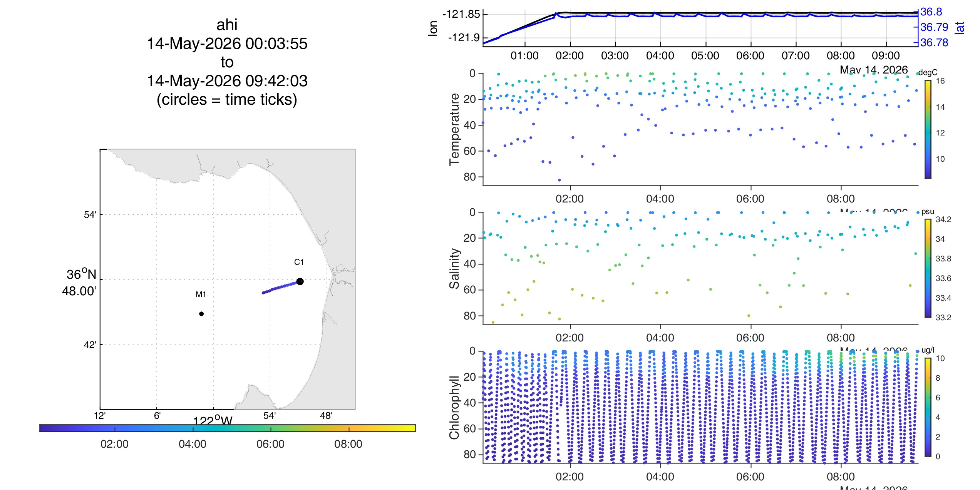Click the large black C1 station marker
980x490 pixels.
pyautogui.click(x=300, y=281)
